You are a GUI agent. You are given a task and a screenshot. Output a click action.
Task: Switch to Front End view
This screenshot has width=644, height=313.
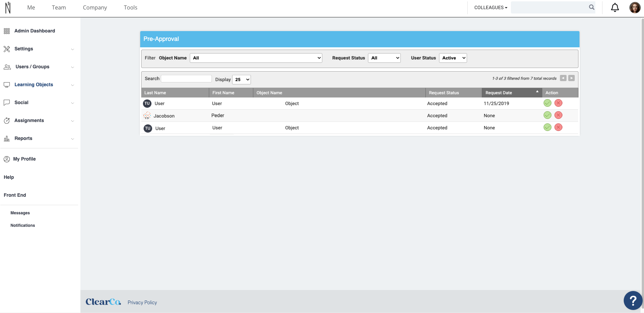click(x=15, y=195)
